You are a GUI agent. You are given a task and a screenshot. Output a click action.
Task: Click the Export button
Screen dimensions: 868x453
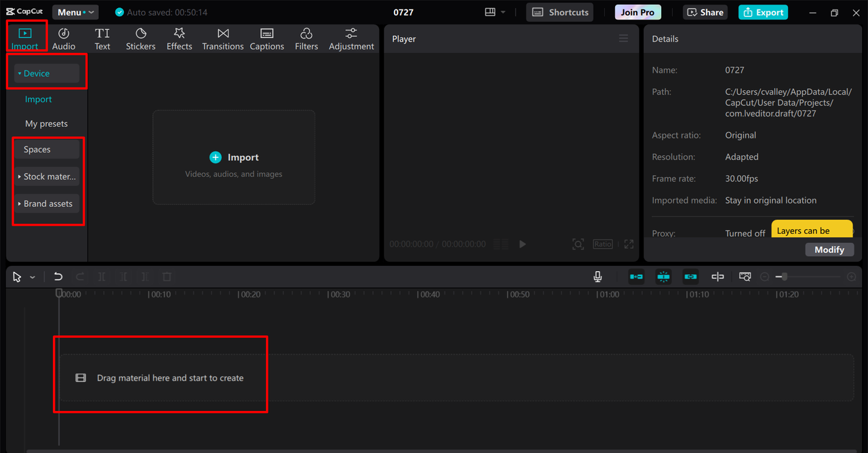coord(763,12)
